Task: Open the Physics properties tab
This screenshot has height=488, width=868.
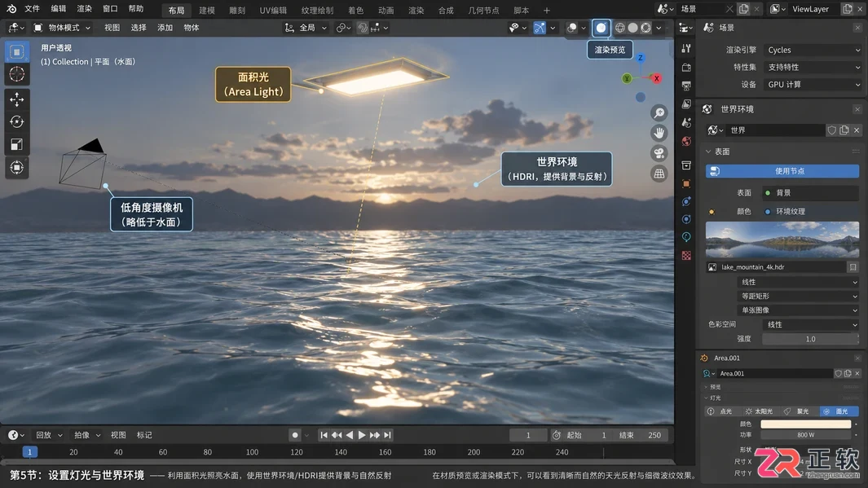Action: click(686, 219)
